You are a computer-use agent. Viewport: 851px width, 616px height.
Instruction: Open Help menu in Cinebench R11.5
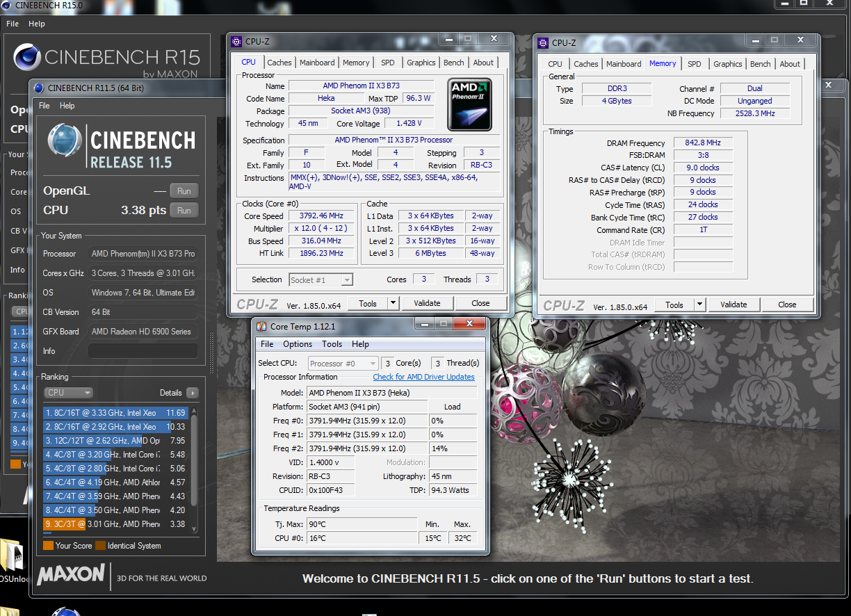[67, 106]
